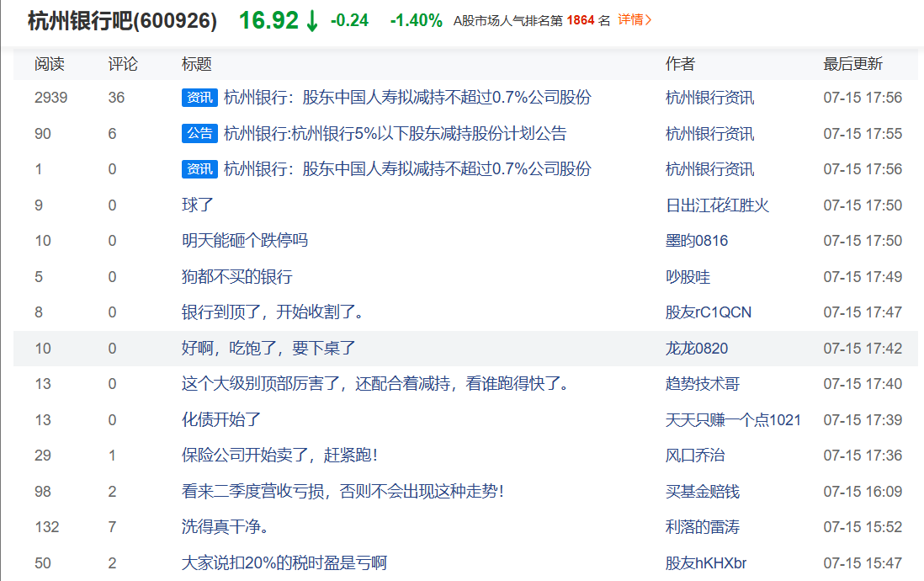Click the 评论 column header
Image resolution: width=924 pixels, height=581 pixels.
coord(123,64)
